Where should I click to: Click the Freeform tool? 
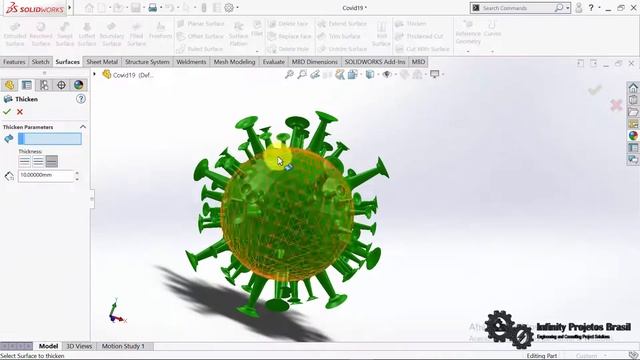click(160, 31)
